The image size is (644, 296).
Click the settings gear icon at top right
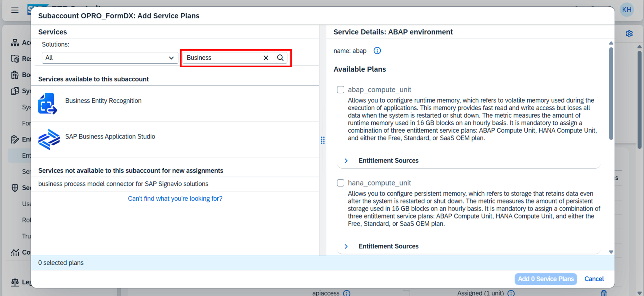click(x=629, y=34)
